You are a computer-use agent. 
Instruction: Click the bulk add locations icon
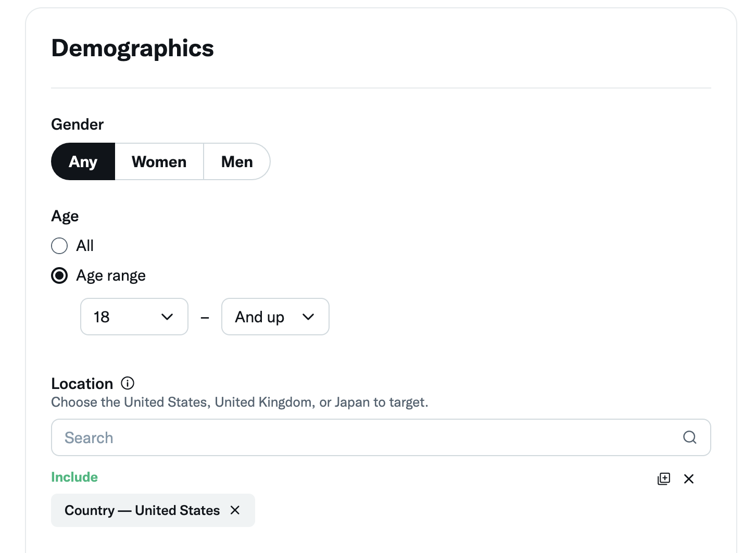coord(664,479)
